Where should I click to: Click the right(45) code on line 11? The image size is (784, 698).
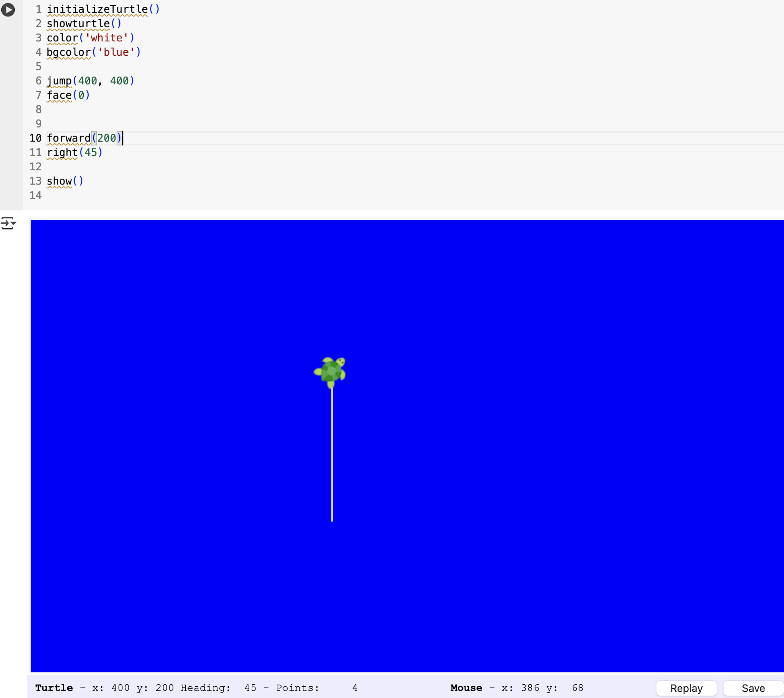(75, 152)
